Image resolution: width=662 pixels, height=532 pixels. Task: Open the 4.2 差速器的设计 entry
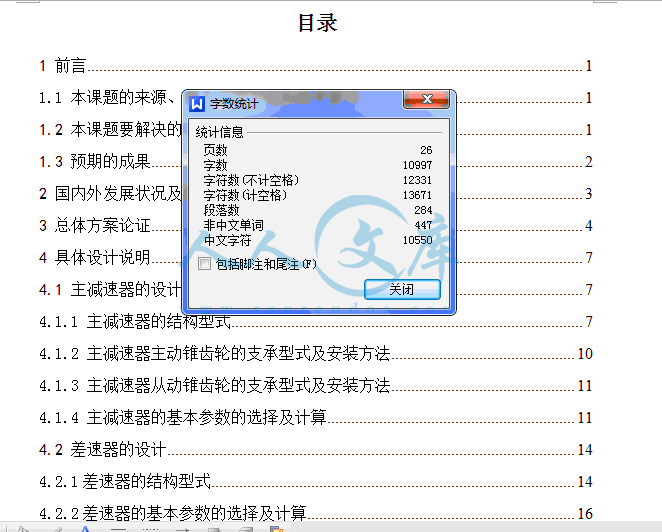[x=103, y=449]
